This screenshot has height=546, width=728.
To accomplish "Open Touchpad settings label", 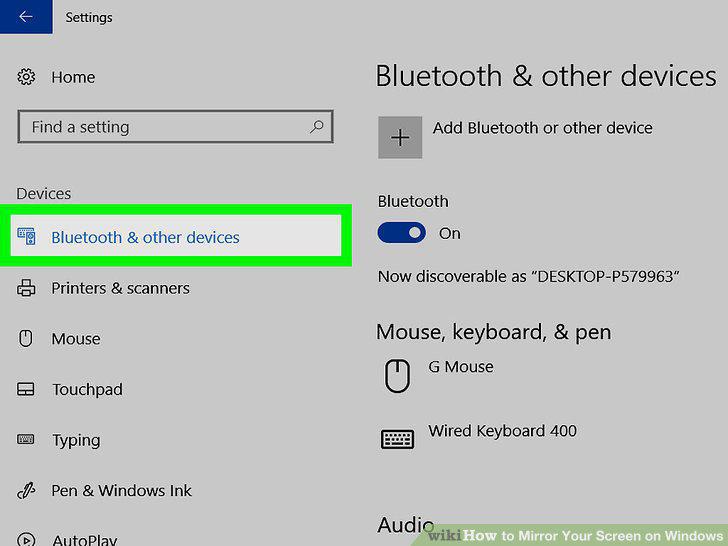I will point(87,389).
